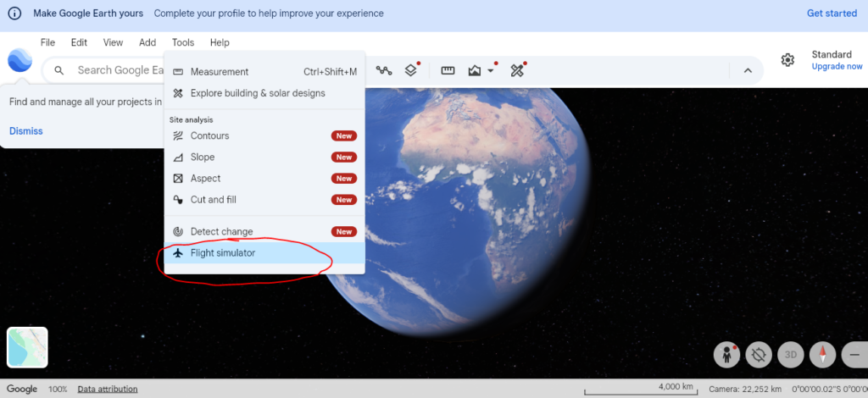Click the zoom out minus button
Image resolution: width=868 pixels, height=398 pixels.
click(854, 355)
